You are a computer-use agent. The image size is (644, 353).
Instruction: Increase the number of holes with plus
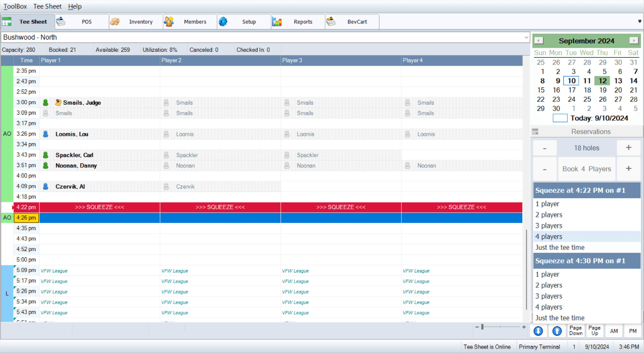coord(629,148)
